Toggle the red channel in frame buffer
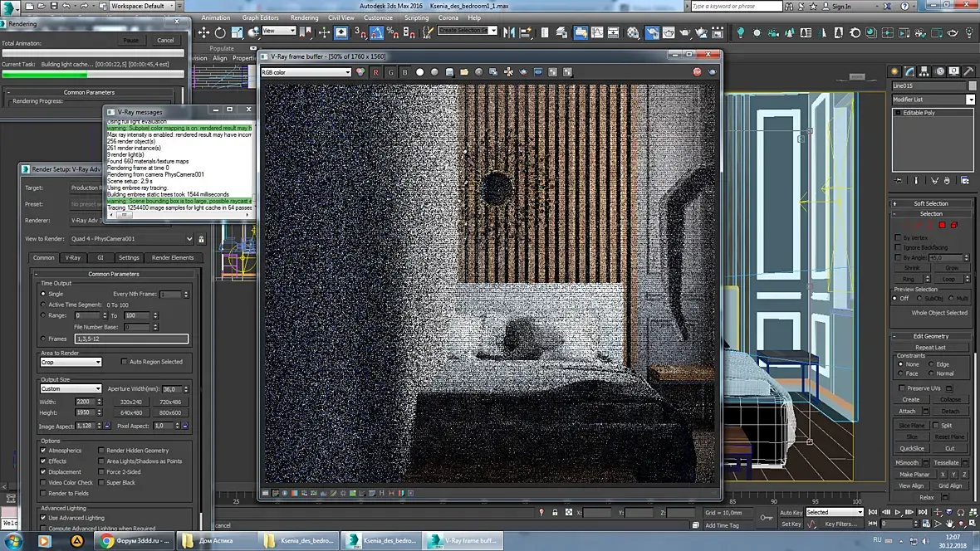Screen dimensions: 980x551 [375, 72]
